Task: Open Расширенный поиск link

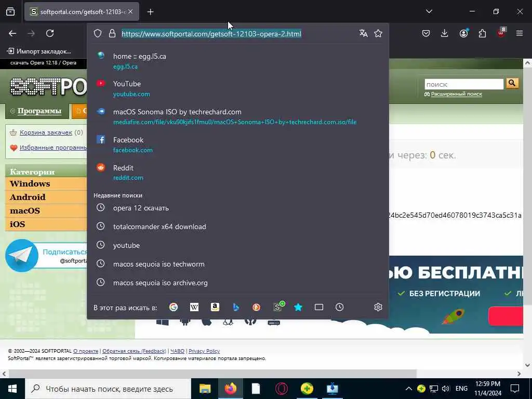Action: pyautogui.click(x=456, y=94)
